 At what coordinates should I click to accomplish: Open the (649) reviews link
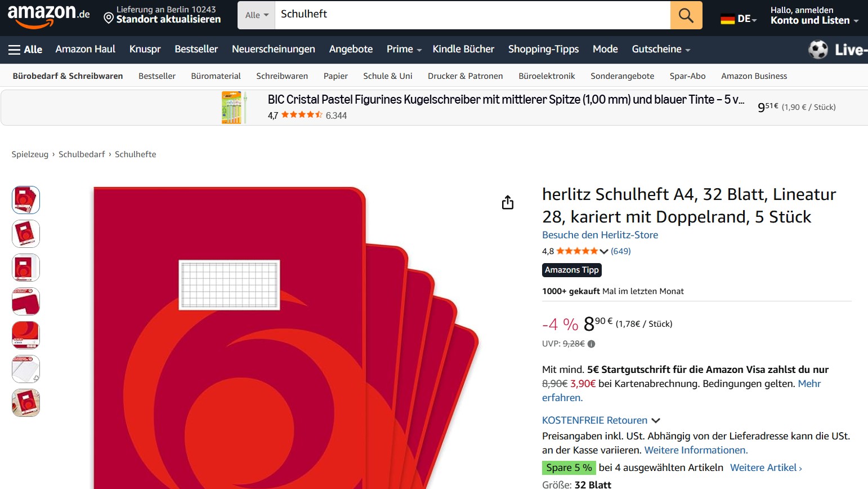click(621, 251)
